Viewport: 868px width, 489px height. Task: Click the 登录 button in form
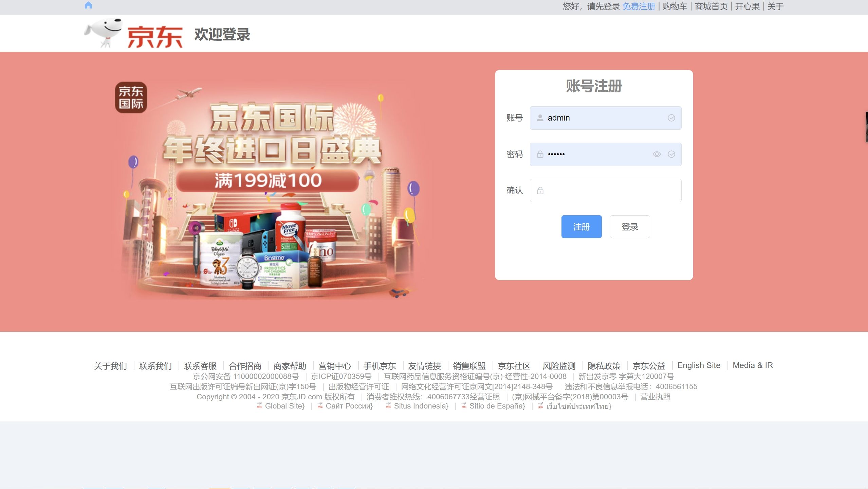coord(630,227)
